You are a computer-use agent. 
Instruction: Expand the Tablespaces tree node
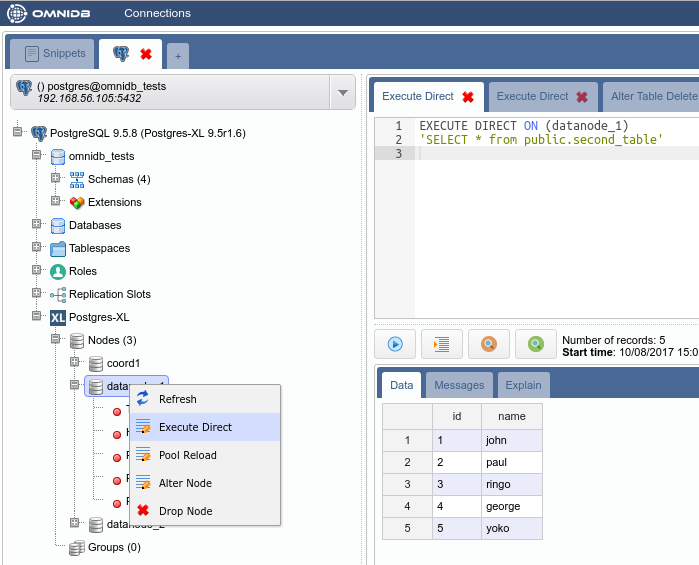point(37,248)
